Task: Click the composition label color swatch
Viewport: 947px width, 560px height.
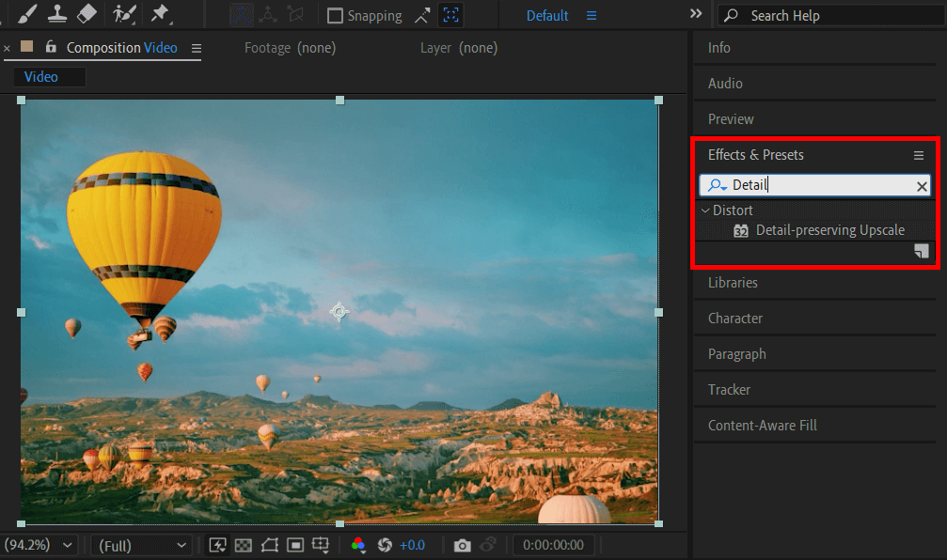Action: pos(26,46)
